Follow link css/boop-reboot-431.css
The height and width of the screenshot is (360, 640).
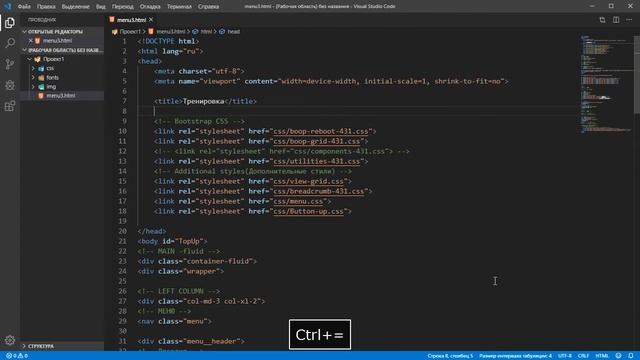[321, 131]
